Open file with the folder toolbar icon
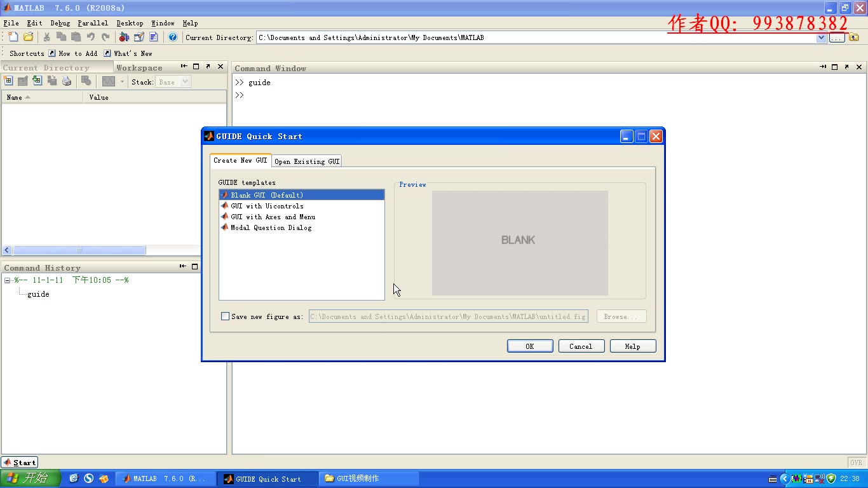 28,37
